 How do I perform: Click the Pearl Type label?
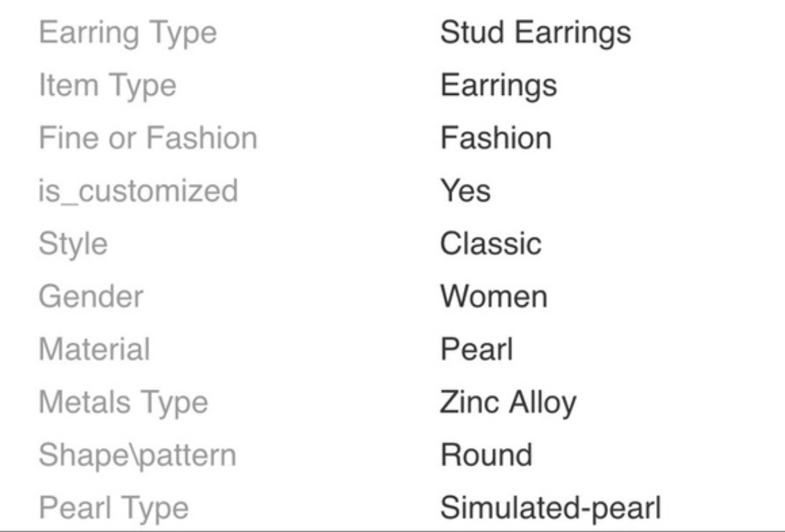coord(113,508)
